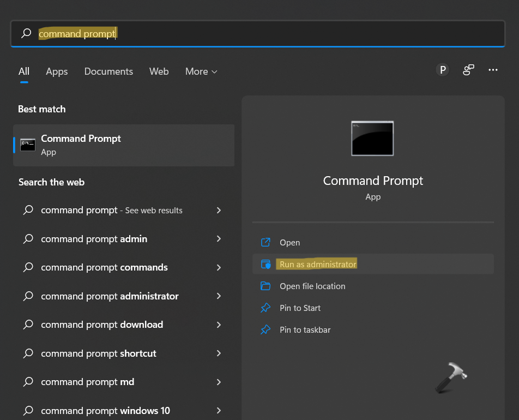Switch to the Apps tab
This screenshot has width=519, height=420.
point(57,71)
